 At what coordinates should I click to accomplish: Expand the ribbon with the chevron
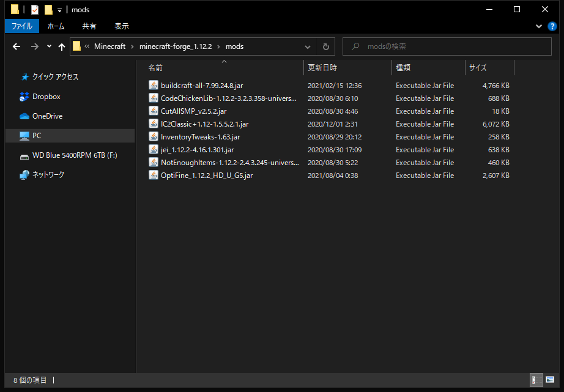point(539,26)
